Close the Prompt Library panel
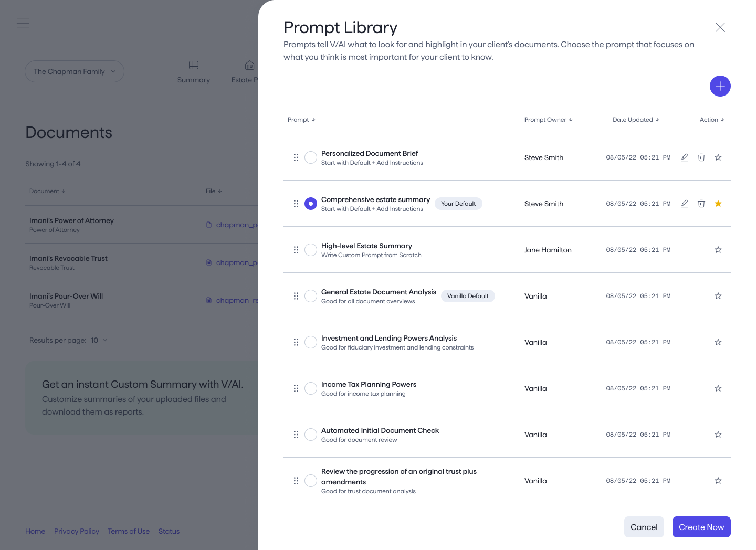 [720, 27]
